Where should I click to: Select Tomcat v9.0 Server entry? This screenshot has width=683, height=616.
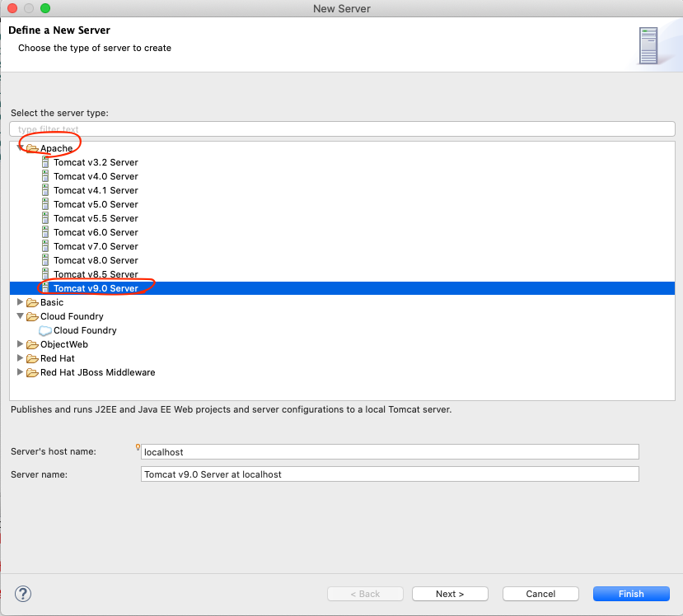tap(342, 288)
